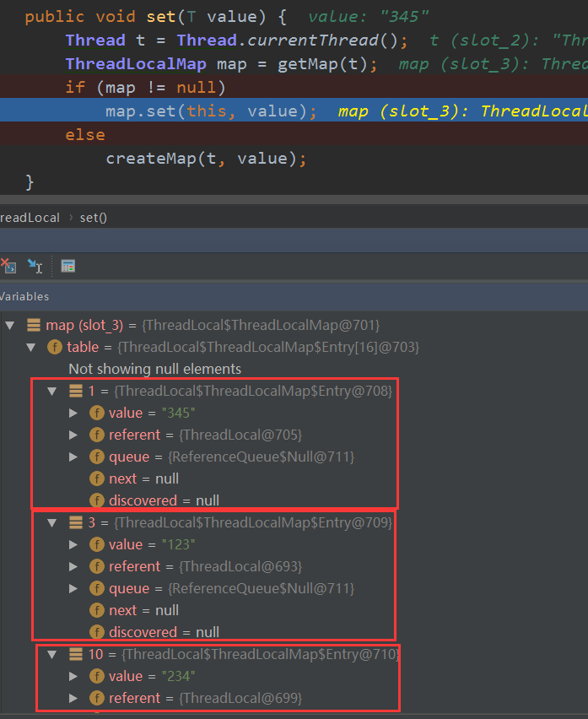588x719 pixels.
Task: Click the field icon beside value "345"
Action: (98, 413)
